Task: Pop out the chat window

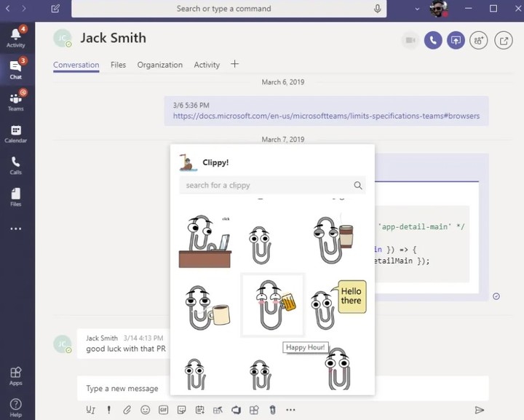Action: (504, 41)
